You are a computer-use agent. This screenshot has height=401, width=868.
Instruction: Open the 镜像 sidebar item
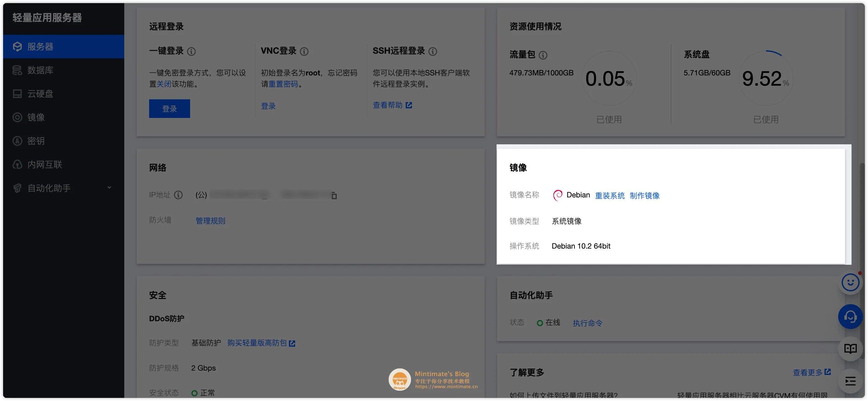click(x=63, y=117)
